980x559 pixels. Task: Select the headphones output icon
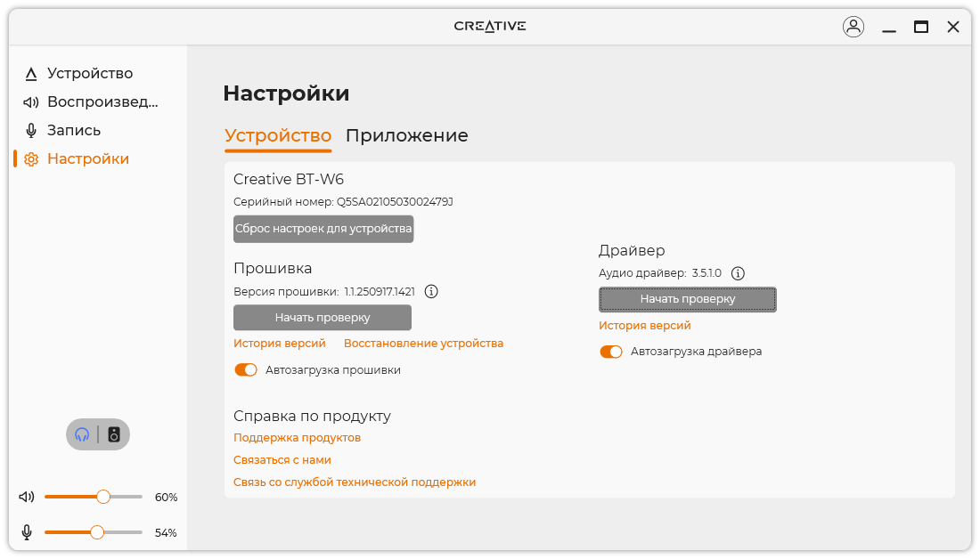83,434
